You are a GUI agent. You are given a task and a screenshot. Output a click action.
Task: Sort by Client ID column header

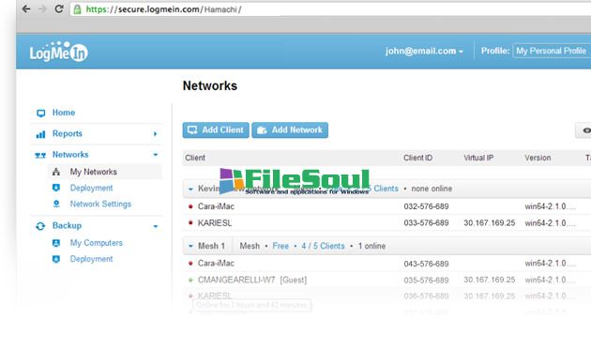pos(417,158)
